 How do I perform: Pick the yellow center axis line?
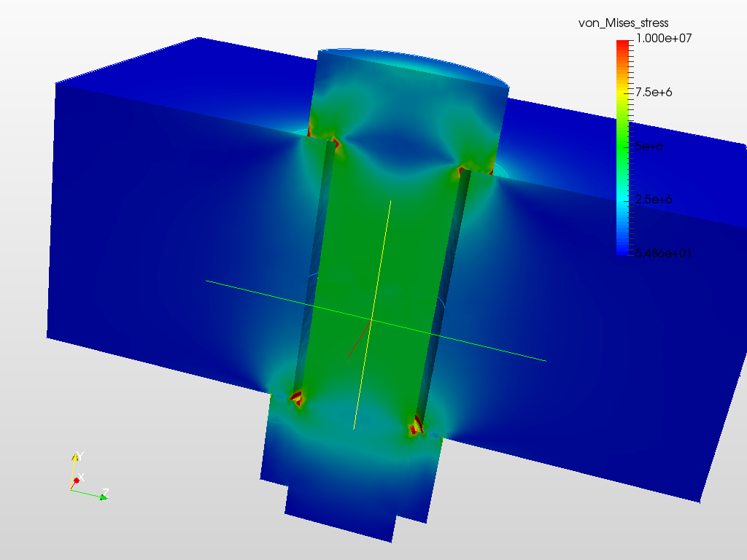tap(372, 315)
